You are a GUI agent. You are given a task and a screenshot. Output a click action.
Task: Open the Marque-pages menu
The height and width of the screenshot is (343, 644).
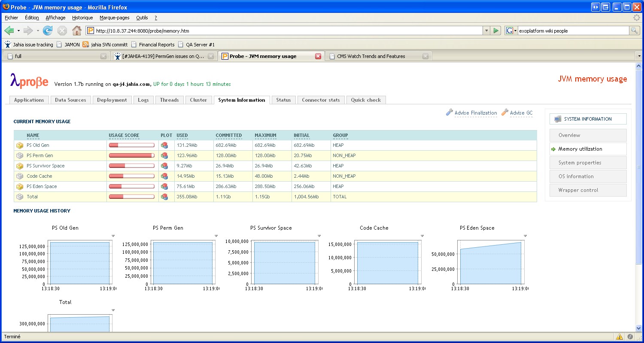pyautogui.click(x=114, y=18)
